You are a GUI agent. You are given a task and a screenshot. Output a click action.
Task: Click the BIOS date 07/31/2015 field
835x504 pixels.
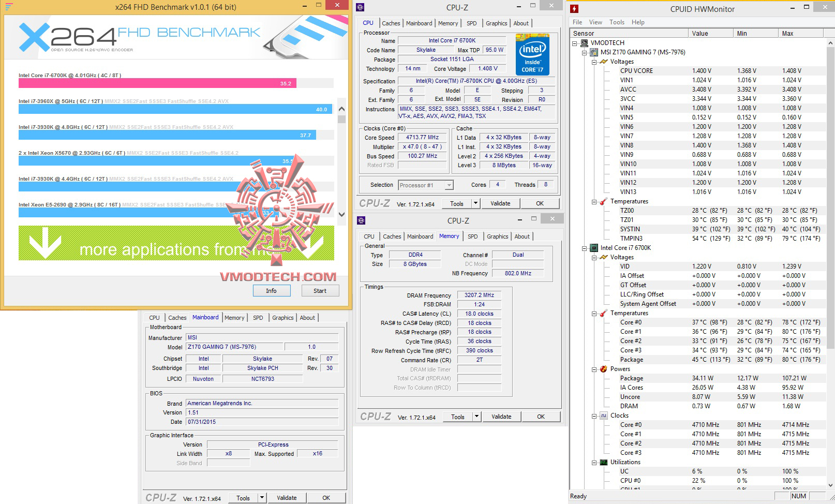pos(262,422)
